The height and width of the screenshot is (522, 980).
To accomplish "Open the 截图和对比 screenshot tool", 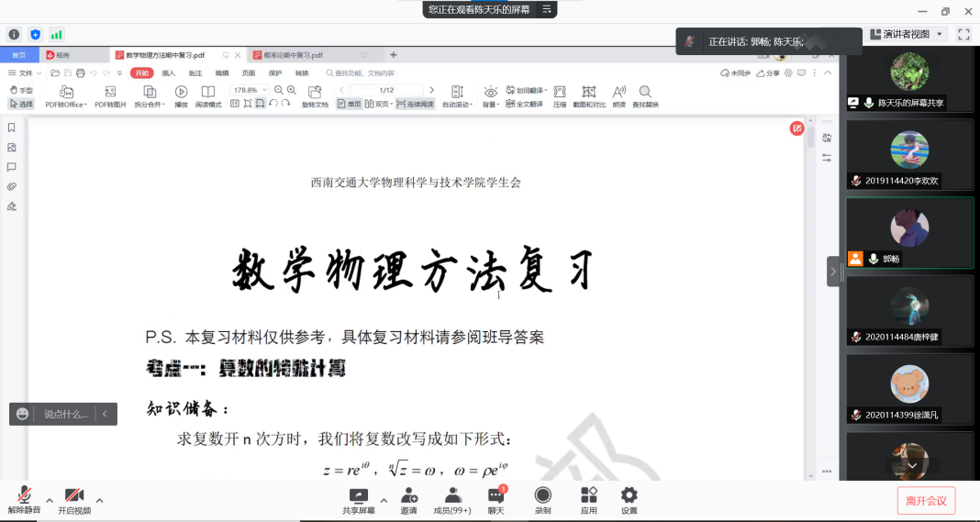I will [588, 92].
